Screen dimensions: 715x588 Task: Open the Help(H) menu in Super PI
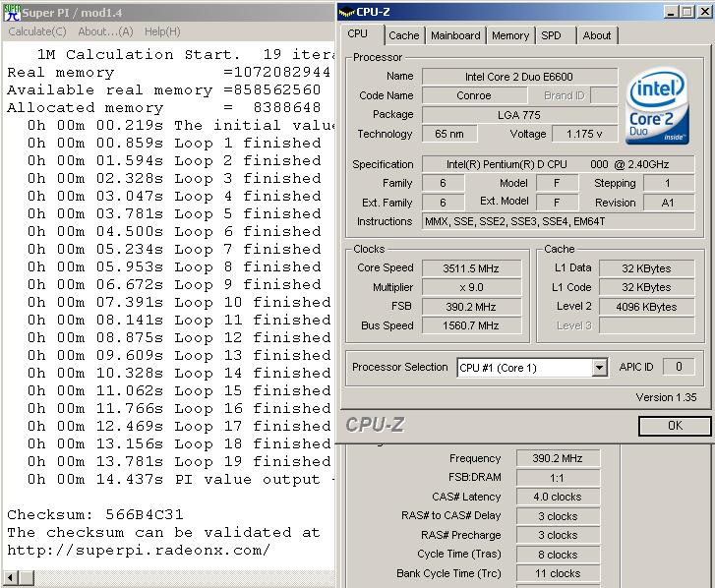pos(162,31)
